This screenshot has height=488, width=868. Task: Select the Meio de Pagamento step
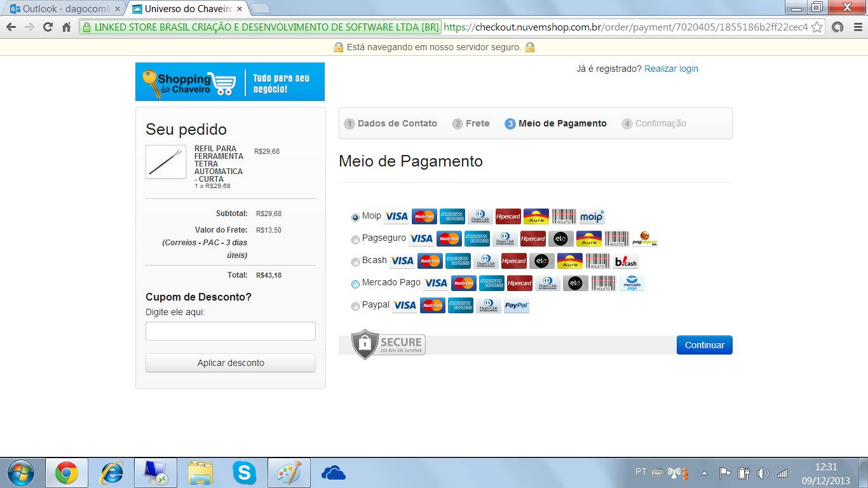coord(556,123)
